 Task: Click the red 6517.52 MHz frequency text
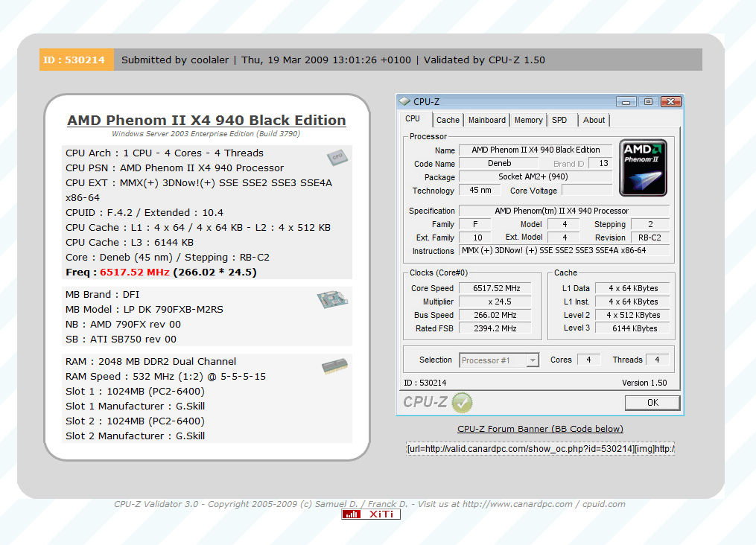(135, 272)
